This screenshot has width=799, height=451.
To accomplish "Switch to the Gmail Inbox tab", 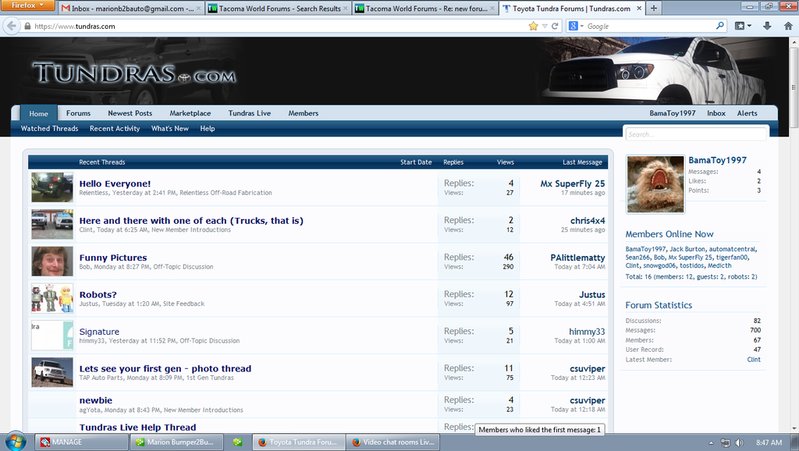I will 131,9.
